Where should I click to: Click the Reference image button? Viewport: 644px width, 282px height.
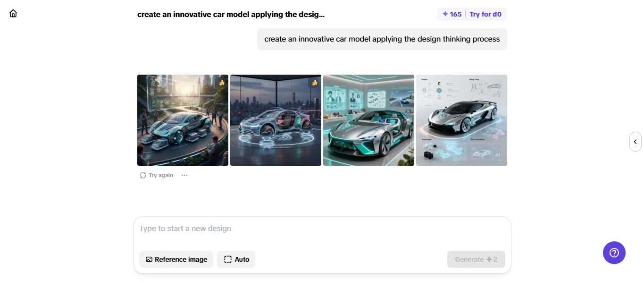176,259
